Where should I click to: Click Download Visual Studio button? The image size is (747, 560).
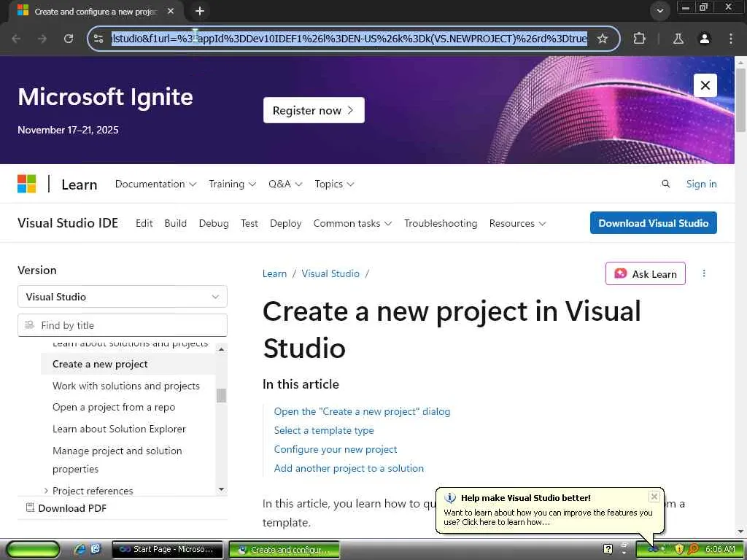pyautogui.click(x=653, y=223)
